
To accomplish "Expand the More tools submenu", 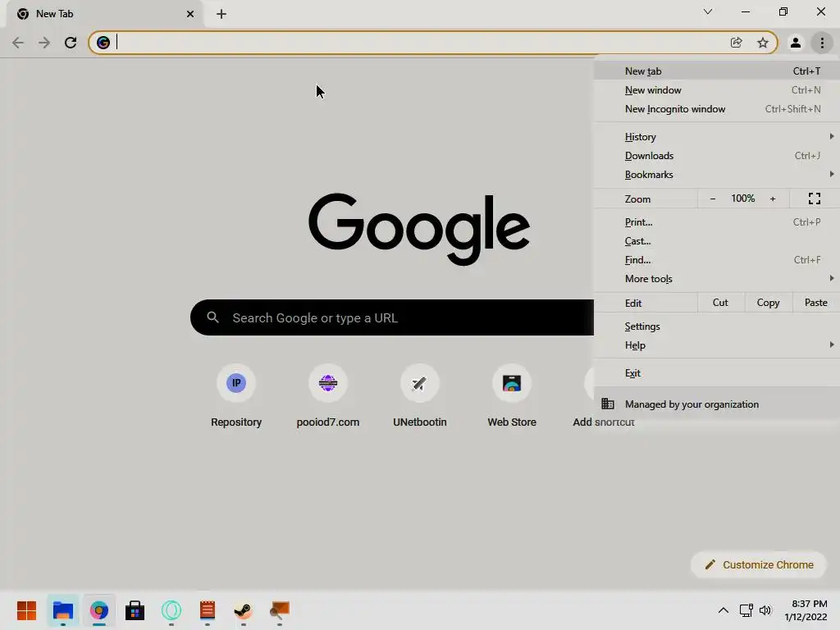I will coord(717,279).
